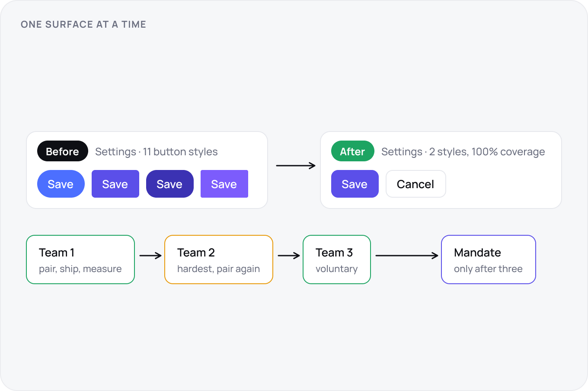The width and height of the screenshot is (588, 391).
Task: Open the Team 3 voluntary card
Action: click(337, 260)
